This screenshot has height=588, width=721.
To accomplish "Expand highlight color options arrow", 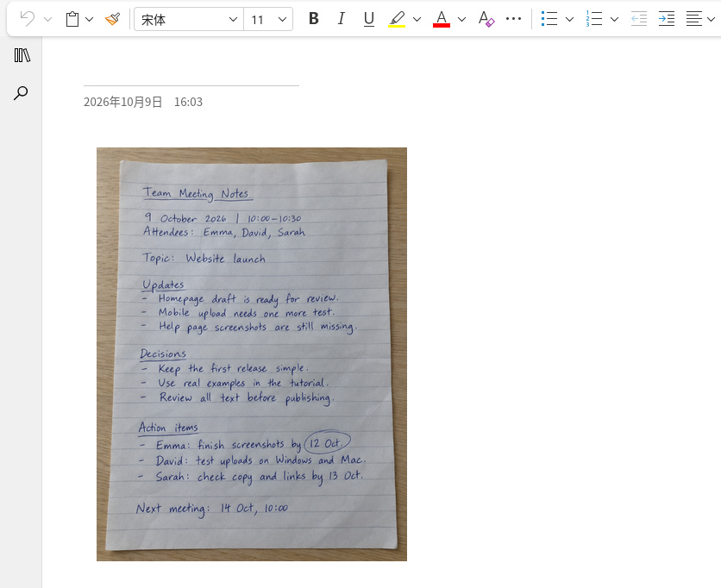I will pos(417,19).
